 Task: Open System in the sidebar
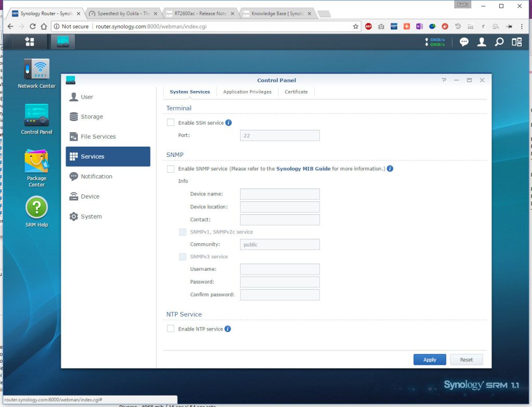(x=108, y=216)
